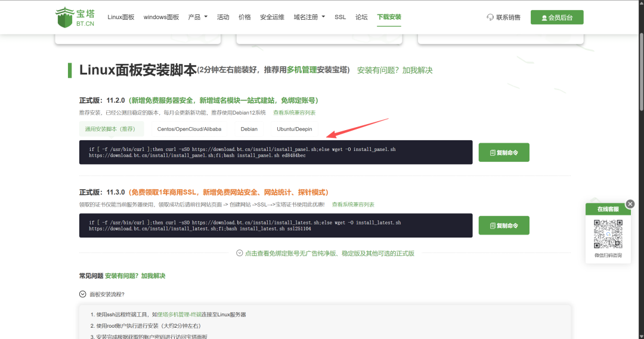Open the windows面板 menu item

pyautogui.click(x=161, y=17)
